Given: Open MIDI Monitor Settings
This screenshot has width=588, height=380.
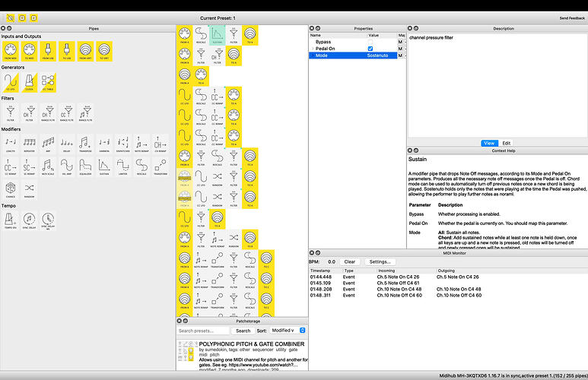Looking at the screenshot, I should tap(380, 262).
